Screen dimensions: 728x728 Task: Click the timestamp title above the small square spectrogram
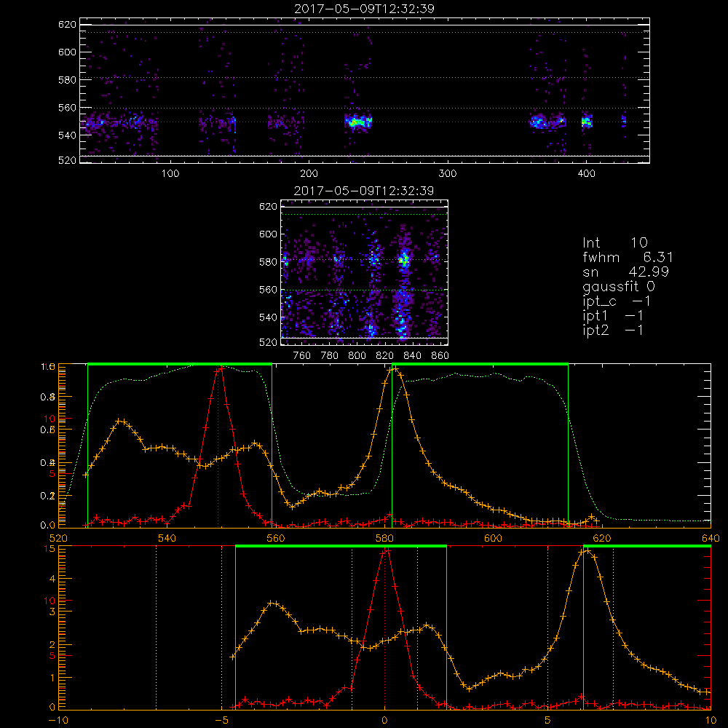click(x=364, y=191)
